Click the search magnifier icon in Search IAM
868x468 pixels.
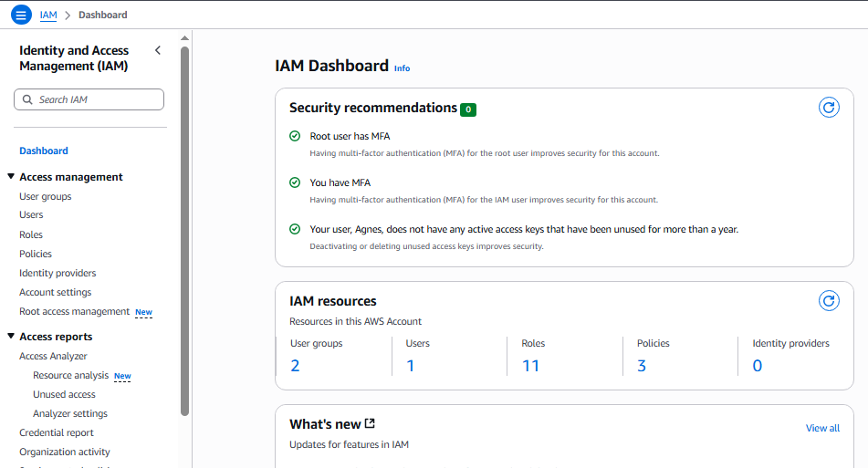27,99
